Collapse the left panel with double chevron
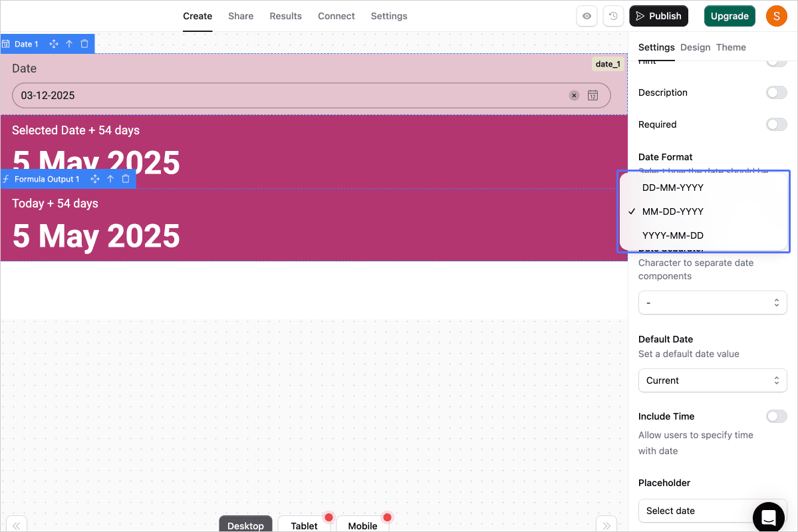This screenshot has width=798, height=532. tap(17, 525)
